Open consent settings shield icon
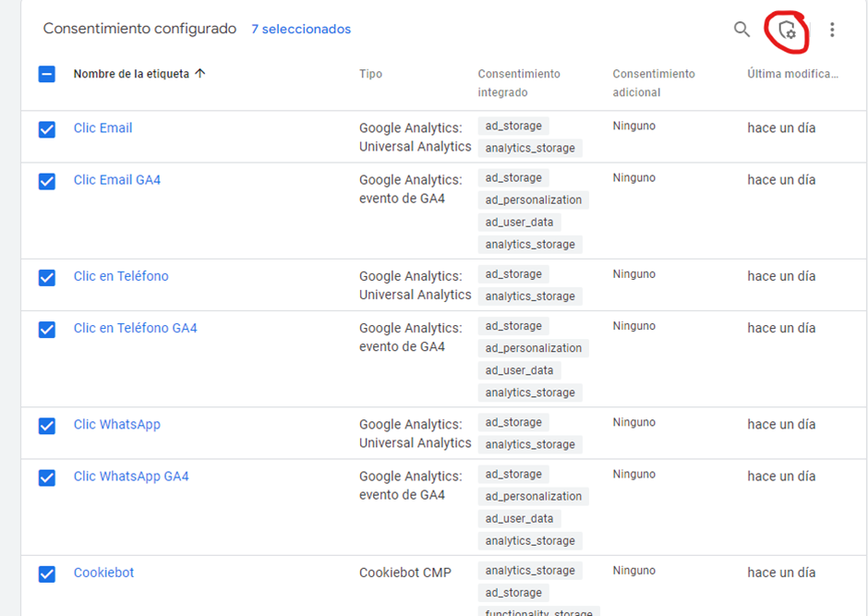 tap(787, 30)
